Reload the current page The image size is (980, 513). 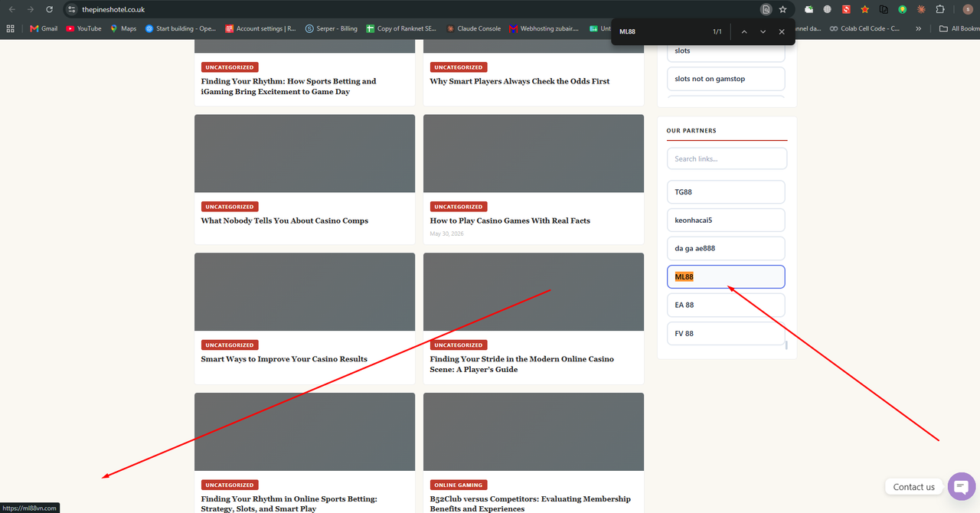tap(50, 9)
